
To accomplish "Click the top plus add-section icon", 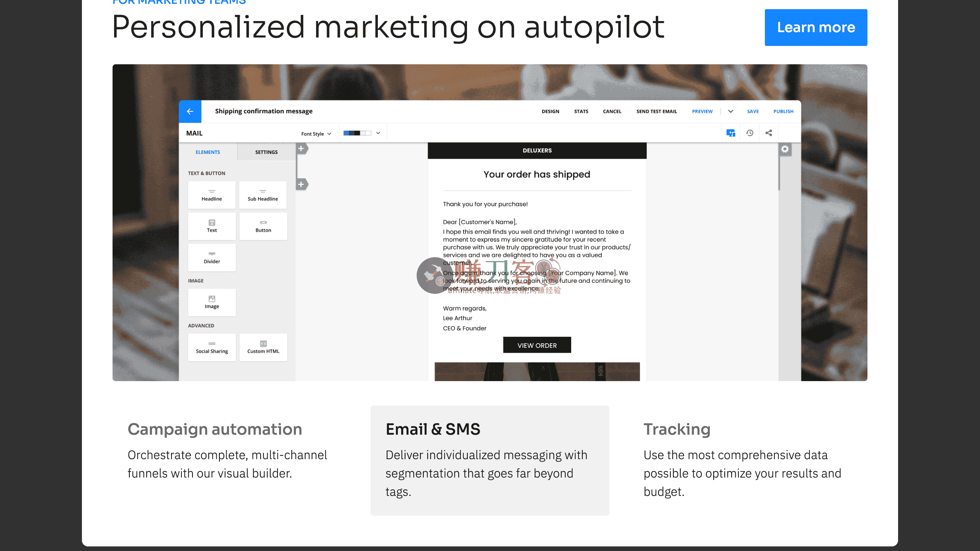I will point(301,149).
